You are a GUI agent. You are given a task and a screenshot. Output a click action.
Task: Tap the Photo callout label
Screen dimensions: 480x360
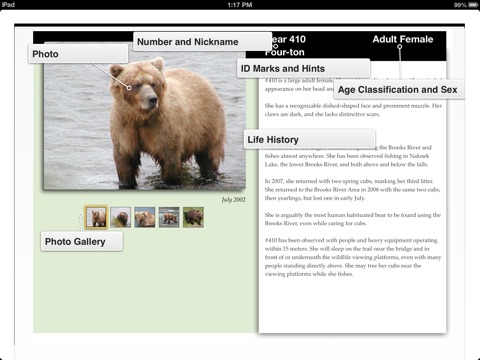click(78, 54)
